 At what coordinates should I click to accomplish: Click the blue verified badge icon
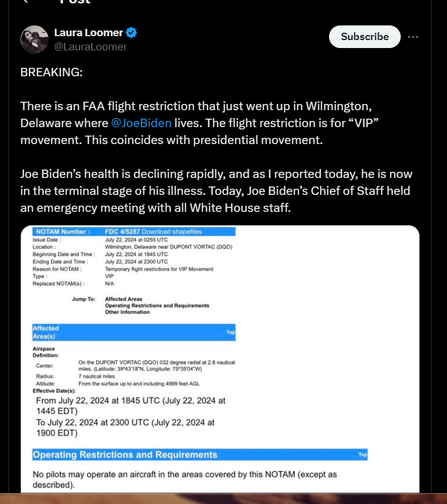pyautogui.click(x=132, y=33)
